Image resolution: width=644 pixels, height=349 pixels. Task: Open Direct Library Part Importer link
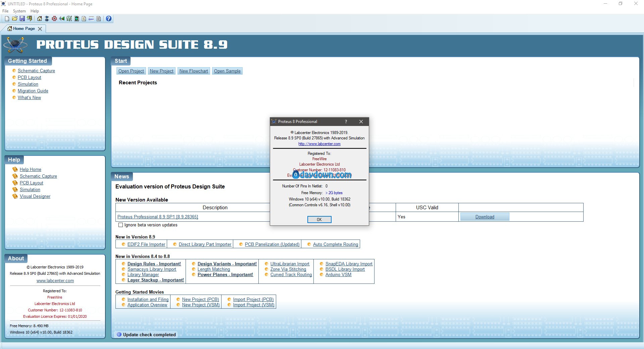[x=205, y=245]
